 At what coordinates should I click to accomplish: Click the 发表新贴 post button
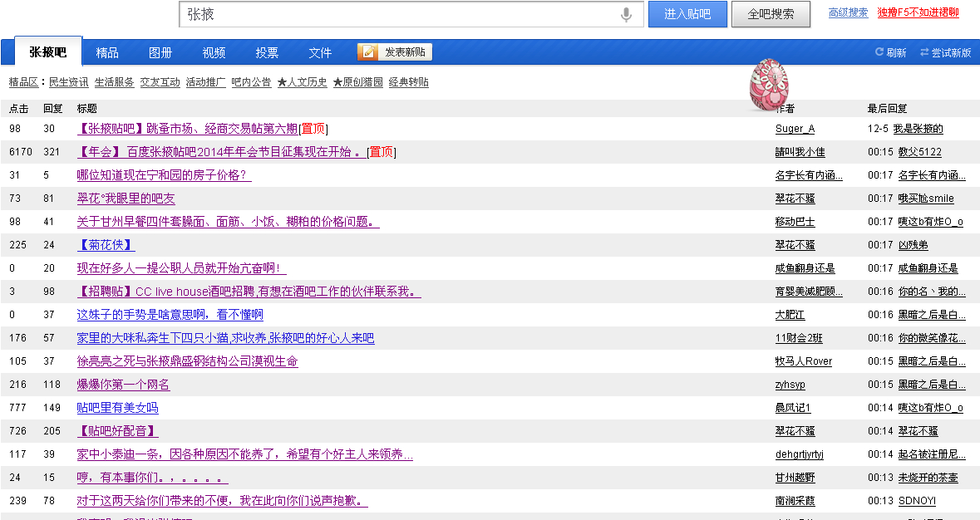394,52
